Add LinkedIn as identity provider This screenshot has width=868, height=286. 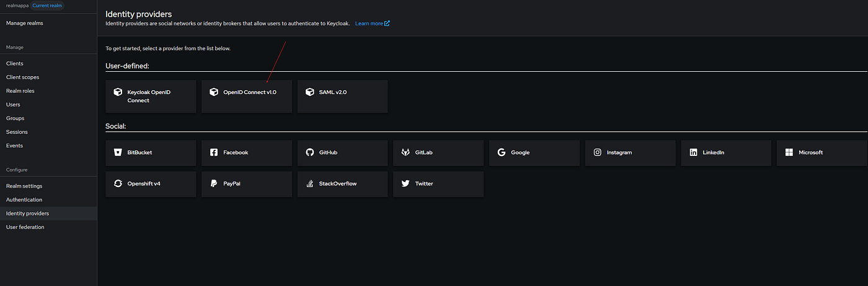[726, 153]
